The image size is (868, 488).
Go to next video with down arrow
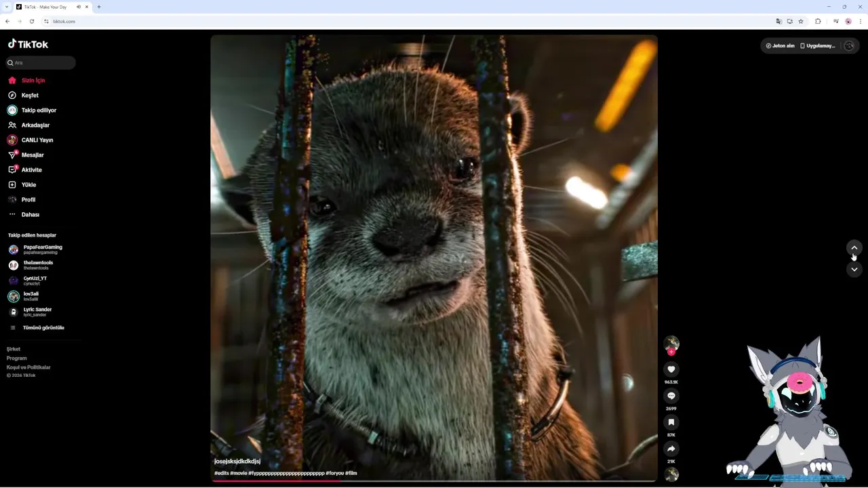pyautogui.click(x=854, y=269)
